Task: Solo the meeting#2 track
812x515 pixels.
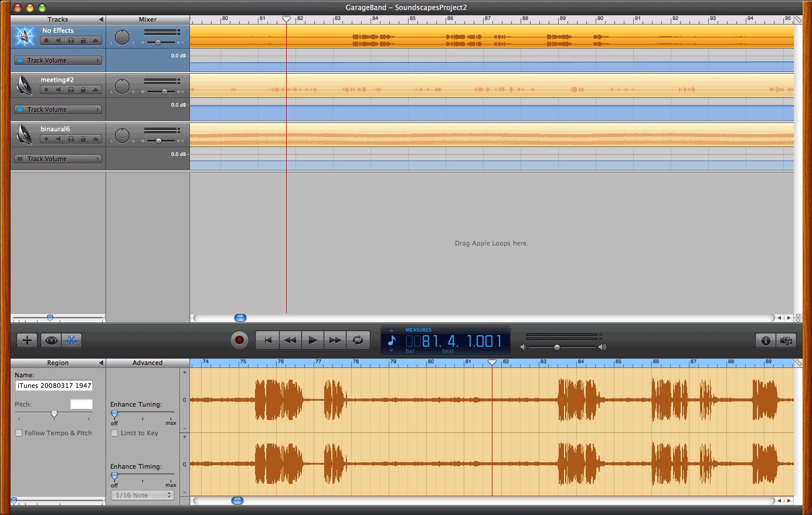Action: (x=71, y=90)
